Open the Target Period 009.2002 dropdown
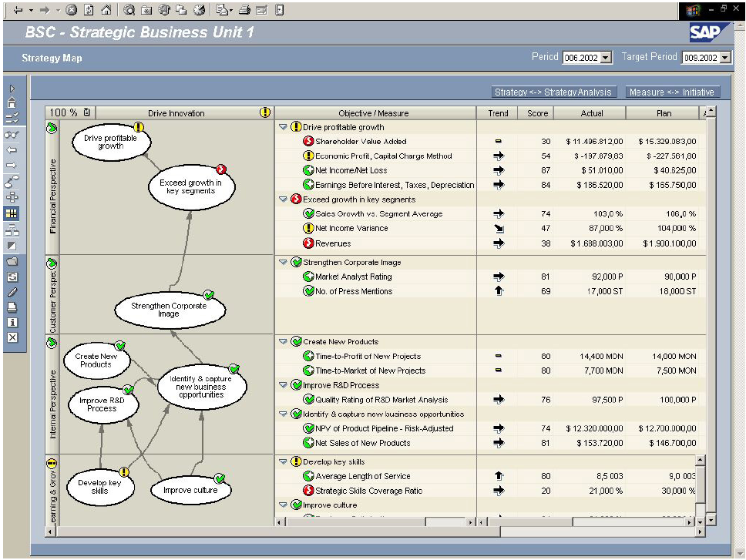 (724, 58)
